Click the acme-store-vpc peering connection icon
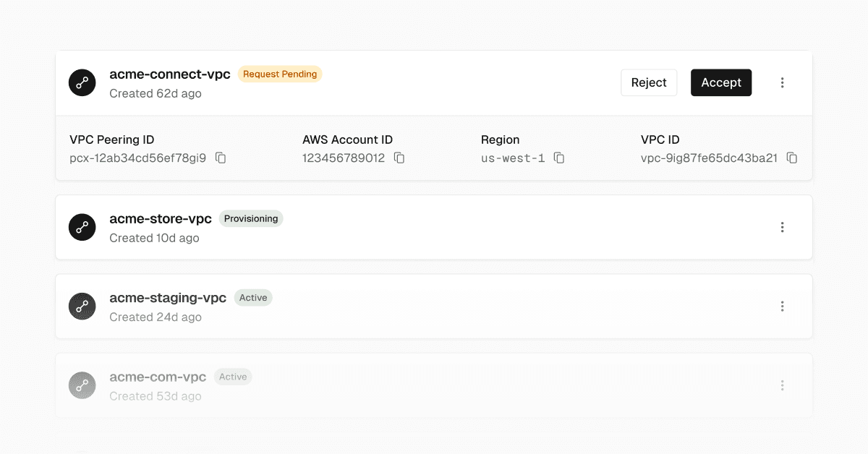The width and height of the screenshot is (868, 454). point(82,227)
